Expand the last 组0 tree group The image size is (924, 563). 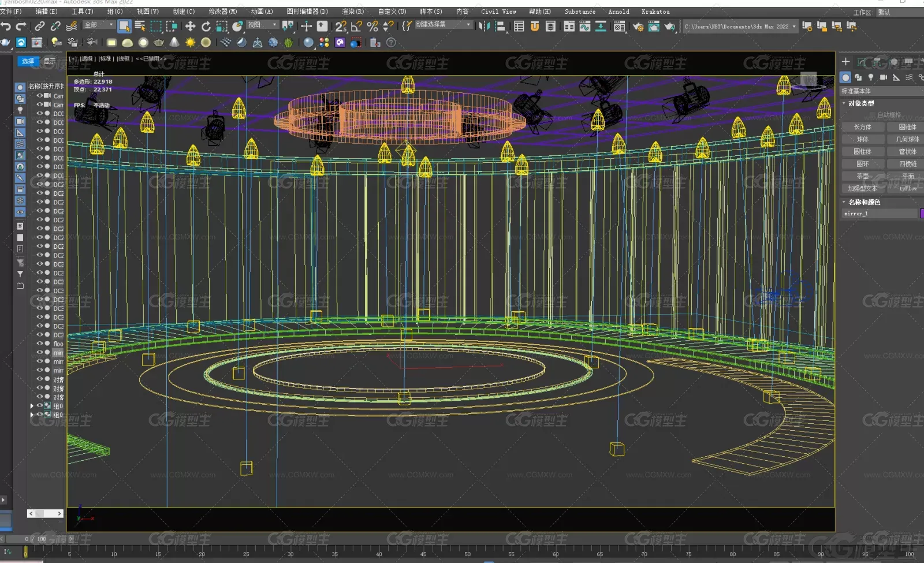32,415
